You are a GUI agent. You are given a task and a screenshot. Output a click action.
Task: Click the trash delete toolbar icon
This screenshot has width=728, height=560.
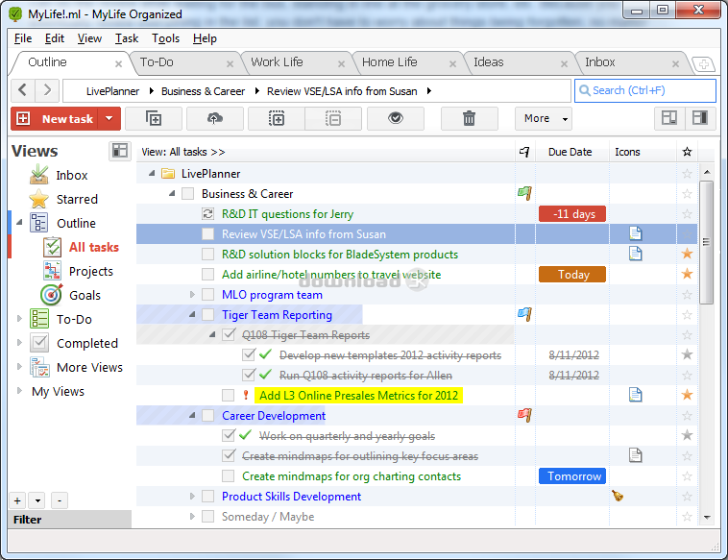click(469, 119)
